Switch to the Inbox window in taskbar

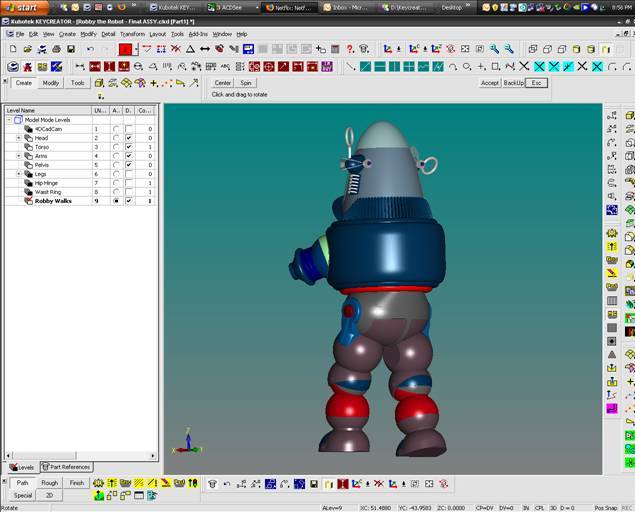pos(348,7)
